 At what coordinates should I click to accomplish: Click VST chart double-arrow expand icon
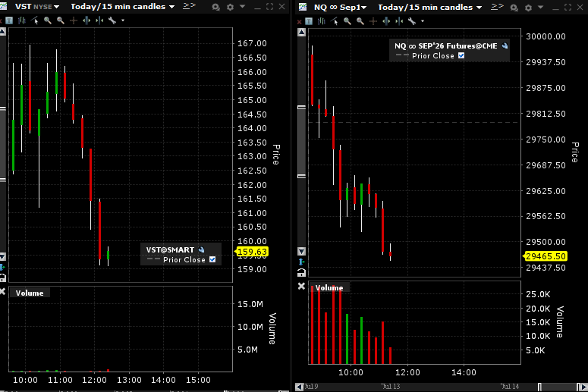pos(190,5)
